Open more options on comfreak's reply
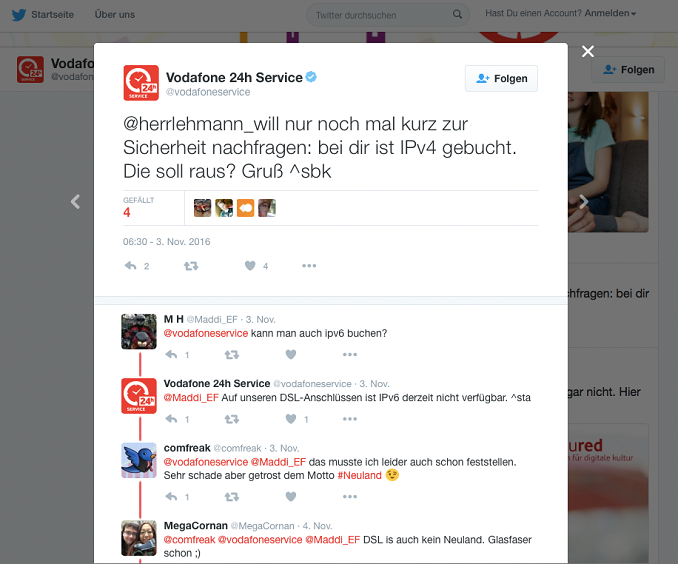Viewport: 678px width, 564px height. [x=350, y=497]
